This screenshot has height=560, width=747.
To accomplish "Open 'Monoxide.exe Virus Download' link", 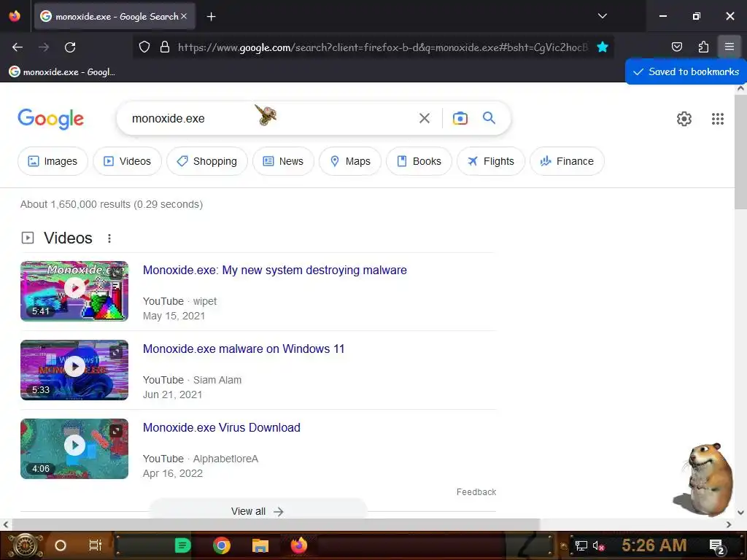I will (222, 427).
